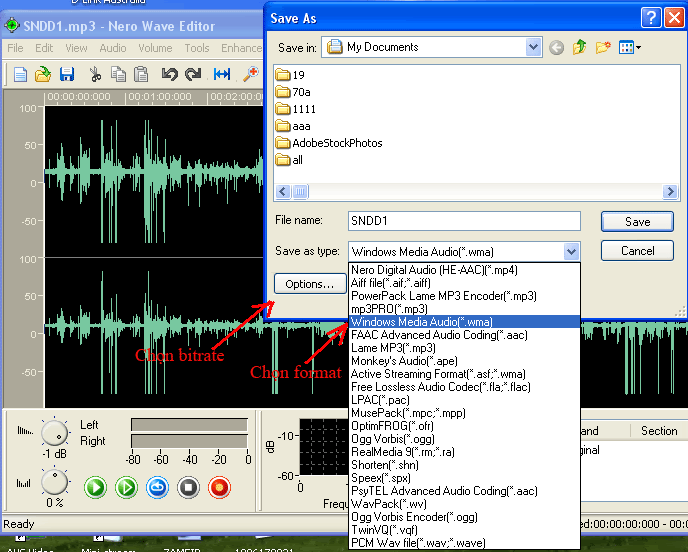688x552 pixels.
Task: Click the Paste clipboard icon
Action: pos(141,74)
